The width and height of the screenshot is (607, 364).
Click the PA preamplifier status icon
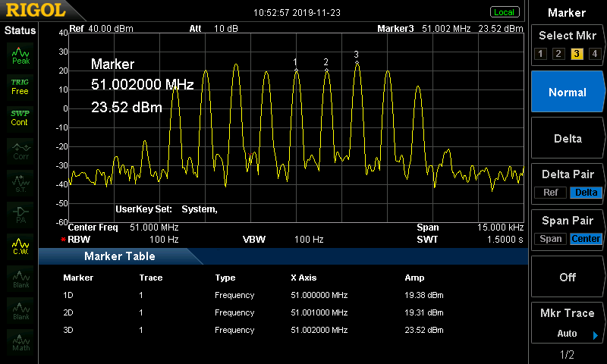click(20, 213)
